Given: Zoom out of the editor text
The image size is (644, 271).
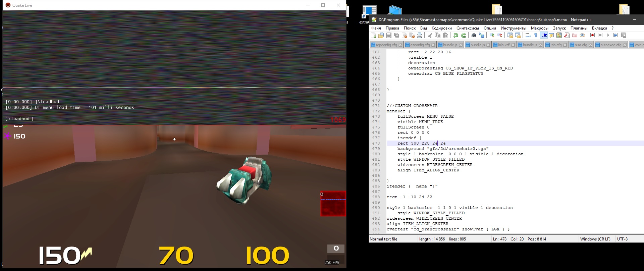Looking at the screenshot, I should pyautogui.click(x=500, y=35).
